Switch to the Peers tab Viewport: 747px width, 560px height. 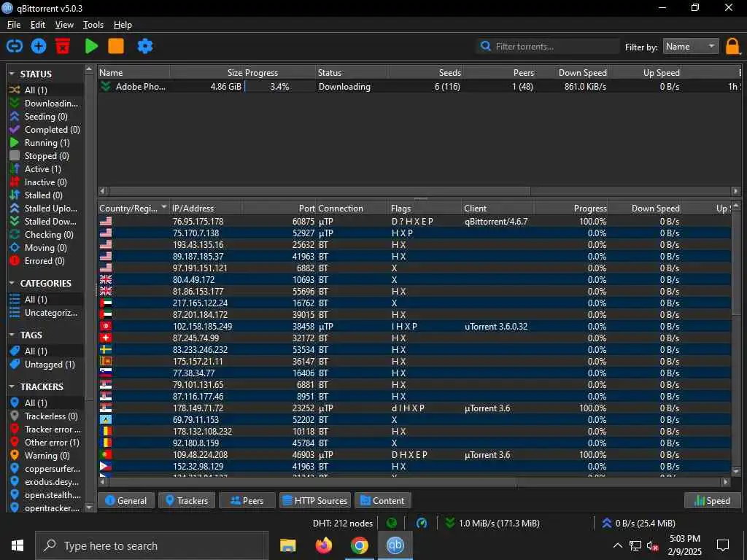pos(247,500)
